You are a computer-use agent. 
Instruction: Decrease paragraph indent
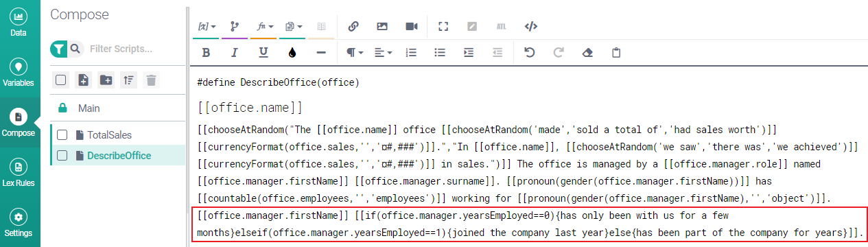point(497,52)
